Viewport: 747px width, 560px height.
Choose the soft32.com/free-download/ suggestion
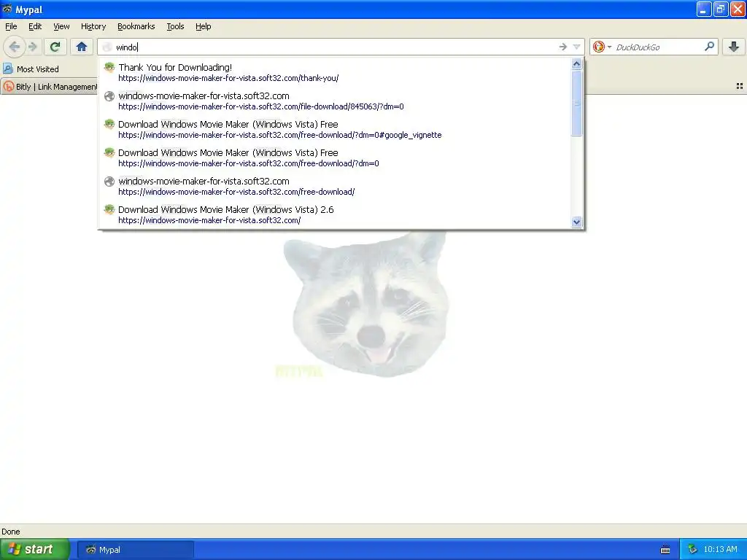[336, 186]
